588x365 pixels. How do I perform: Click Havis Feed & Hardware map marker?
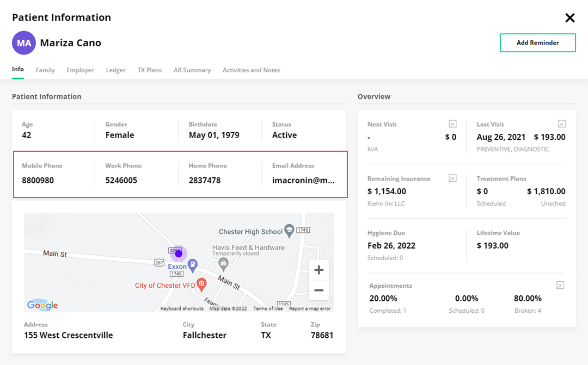[223, 264]
